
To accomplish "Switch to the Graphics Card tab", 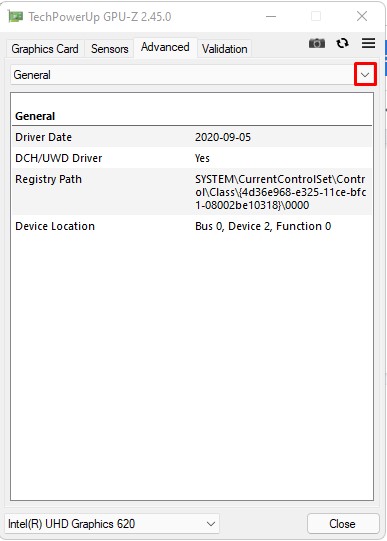I will (45, 49).
